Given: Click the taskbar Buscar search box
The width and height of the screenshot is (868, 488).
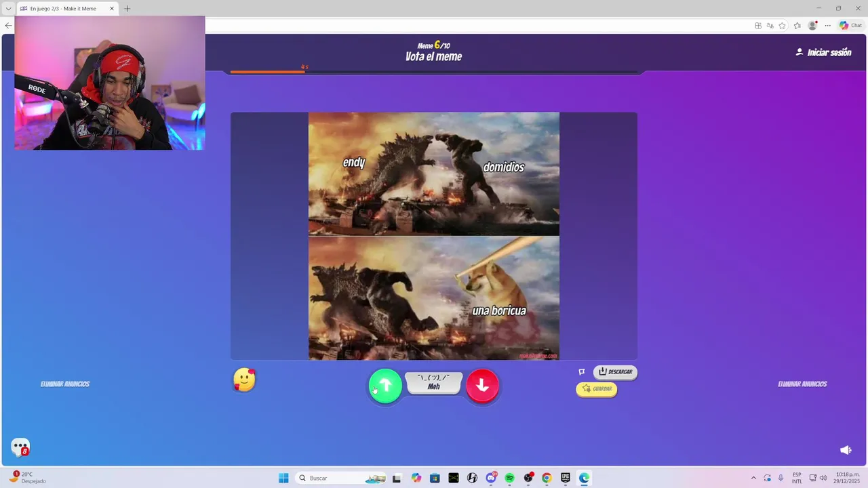Looking at the screenshot, I should (342, 478).
